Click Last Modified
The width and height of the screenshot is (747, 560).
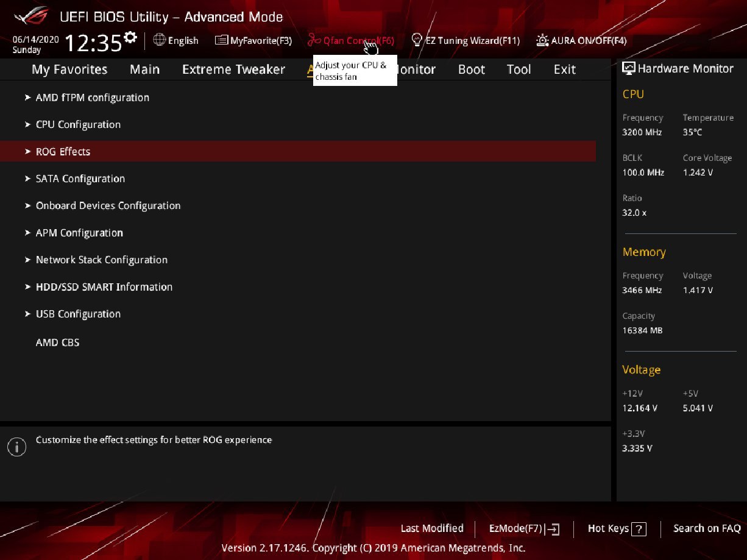pyautogui.click(x=432, y=528)
